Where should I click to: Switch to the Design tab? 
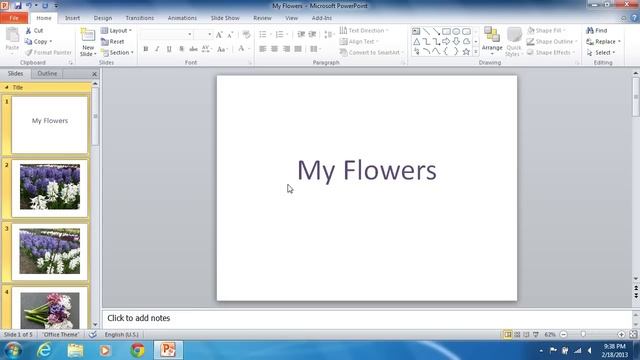point(102,18)
